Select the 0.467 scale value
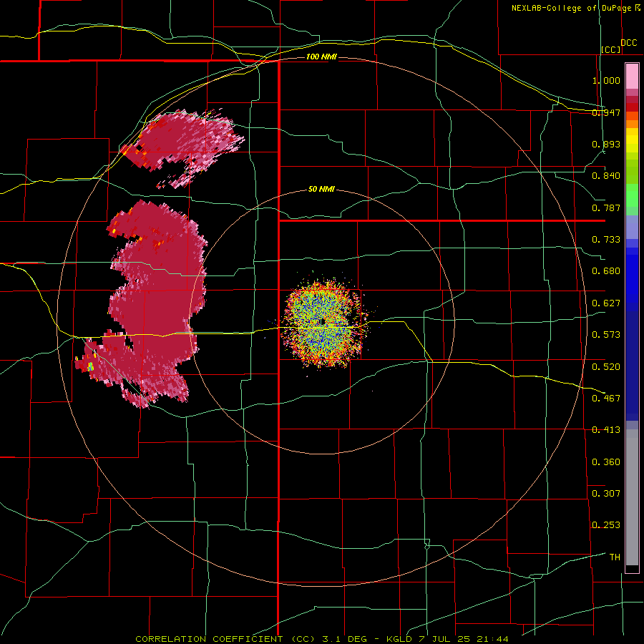Viewport: 644px width, 644px height. point(606,398)
